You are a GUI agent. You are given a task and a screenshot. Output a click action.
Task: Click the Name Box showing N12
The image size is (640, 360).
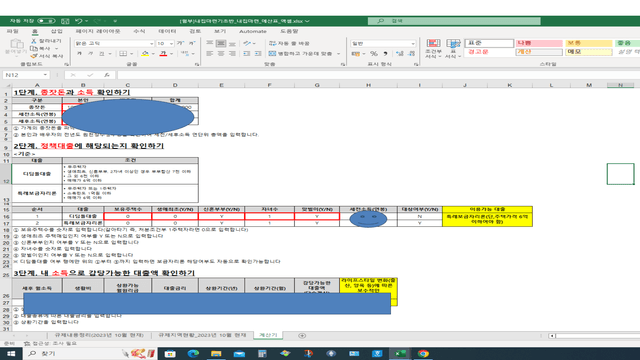point(26,75)
